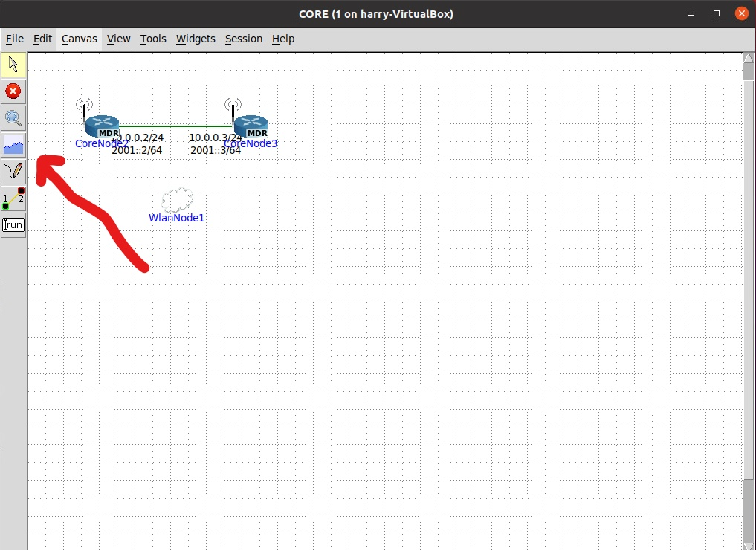This screenshot has width=756, height=550.
Task: Open the Session menu
Action: (x=243, y=39)
